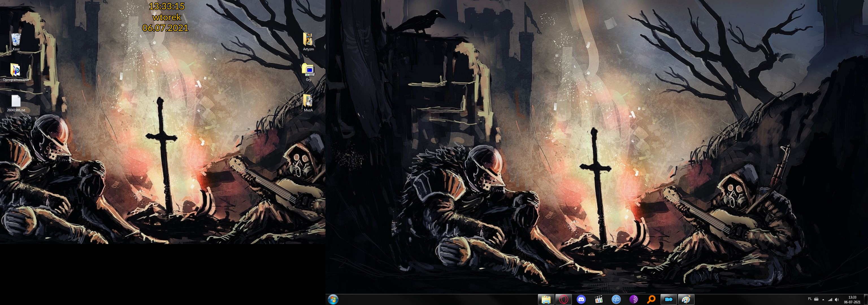Open qBittorrent from the taskbar
The height and width of the screenshot is (305, 868).
(x=616, y=299)
